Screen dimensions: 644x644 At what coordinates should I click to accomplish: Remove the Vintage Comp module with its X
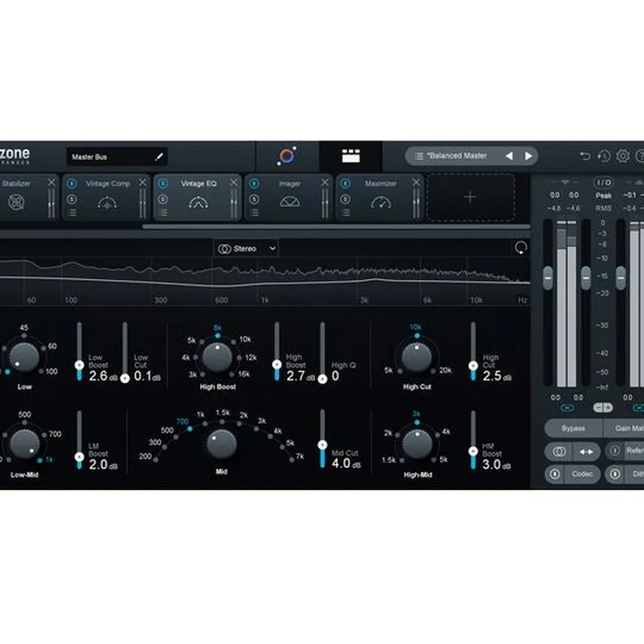point(142,182)
